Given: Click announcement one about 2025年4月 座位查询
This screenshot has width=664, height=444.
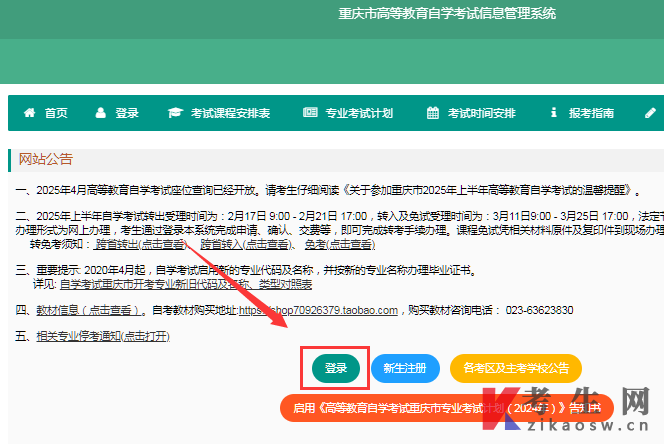Looking at the screenshot, I should point(328,190).
